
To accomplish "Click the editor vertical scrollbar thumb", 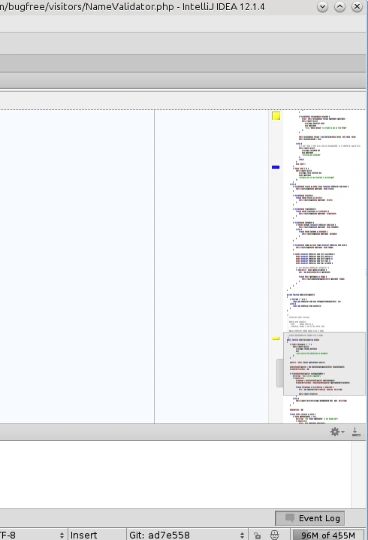I will (280, 373).
